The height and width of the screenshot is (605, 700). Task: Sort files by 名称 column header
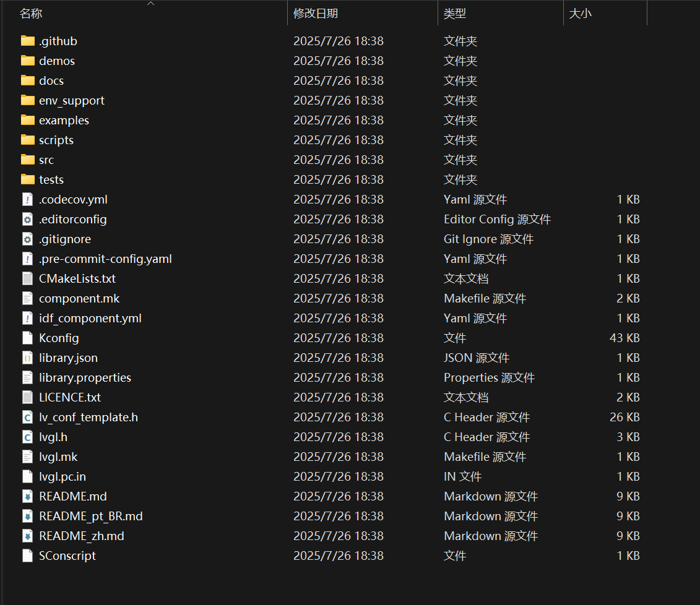[31, 14]
